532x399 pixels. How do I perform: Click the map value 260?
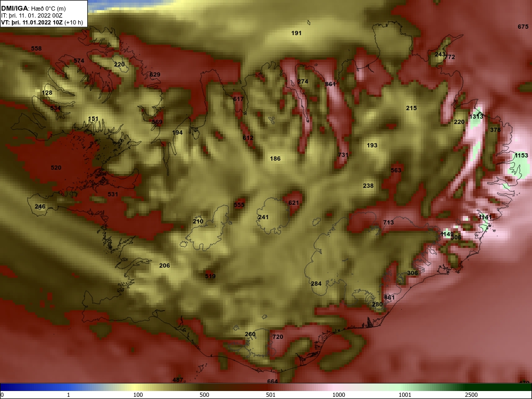250,334
